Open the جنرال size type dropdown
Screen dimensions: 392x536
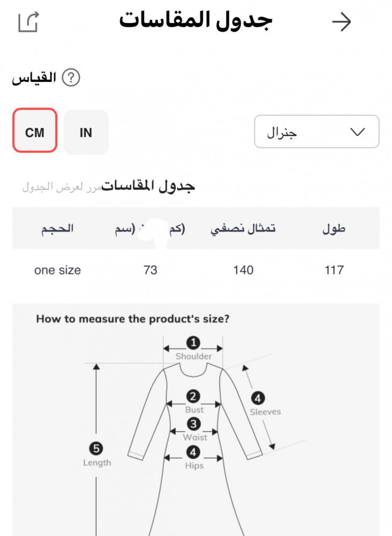tap(316, 132)
